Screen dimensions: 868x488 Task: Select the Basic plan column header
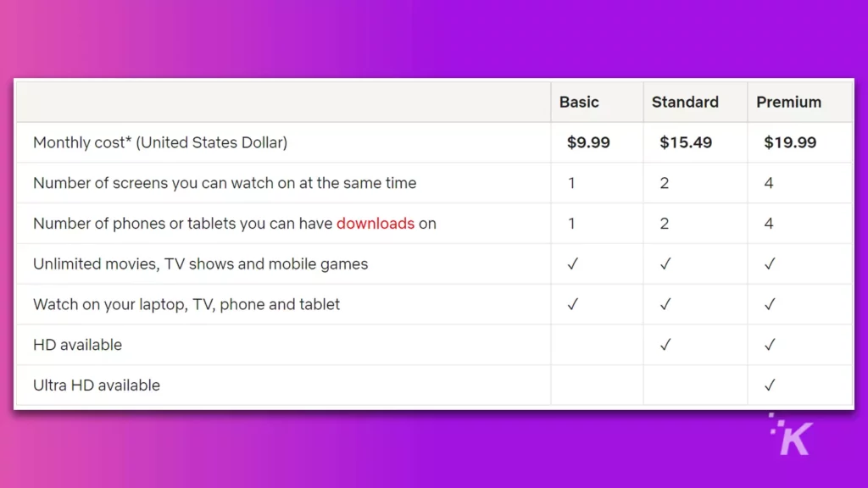[579, 103]
